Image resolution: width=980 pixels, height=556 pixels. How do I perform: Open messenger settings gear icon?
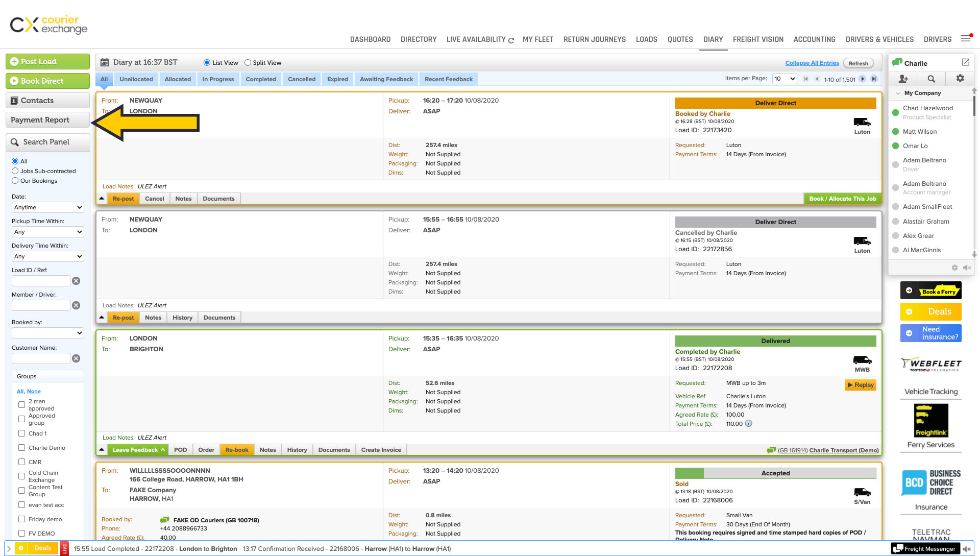pyautogui.click(x=960, y=78)
